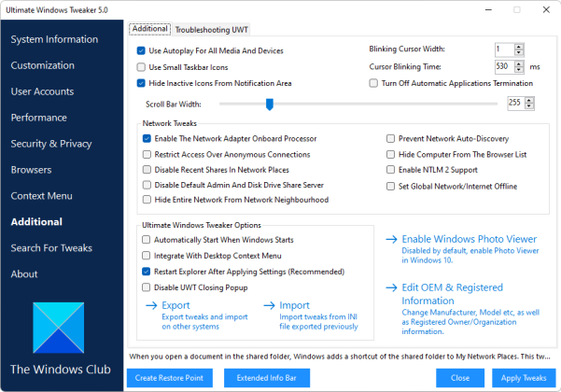
Task: Click the arrow icon beside Export
Action: tap(152, 305)
